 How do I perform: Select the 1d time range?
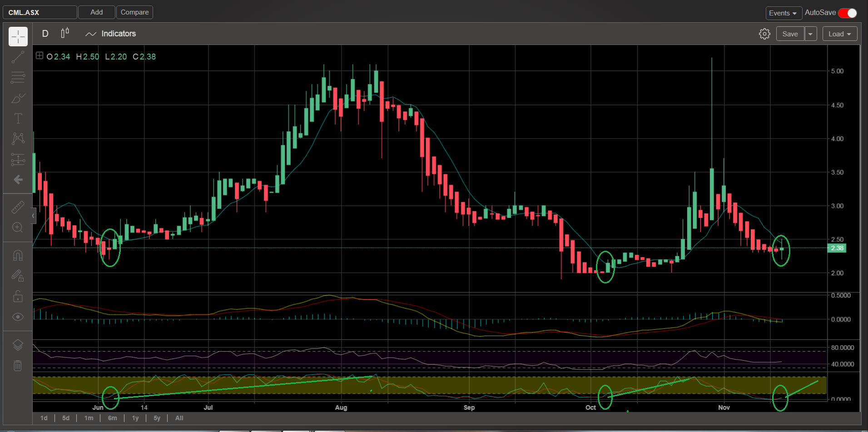pos(44,418)
